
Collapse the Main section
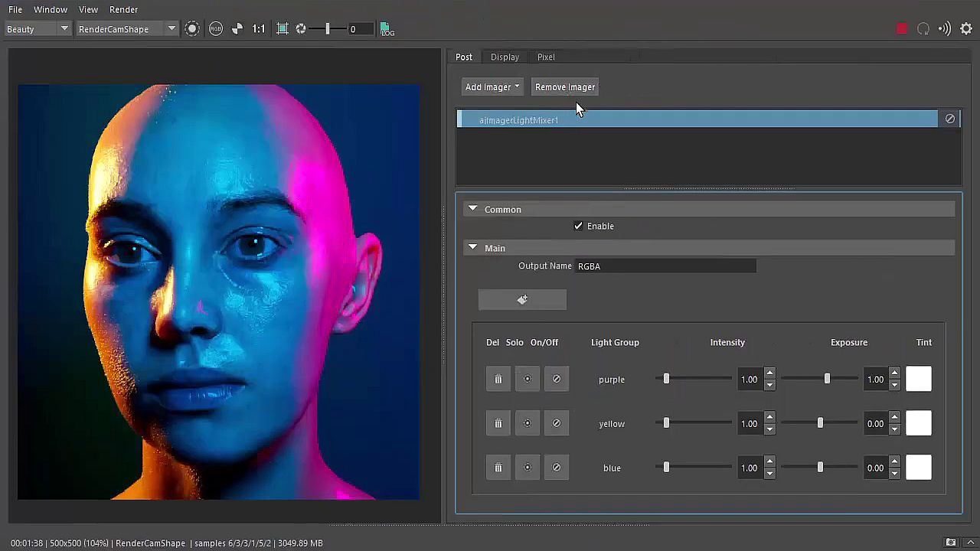pos(472,248)
